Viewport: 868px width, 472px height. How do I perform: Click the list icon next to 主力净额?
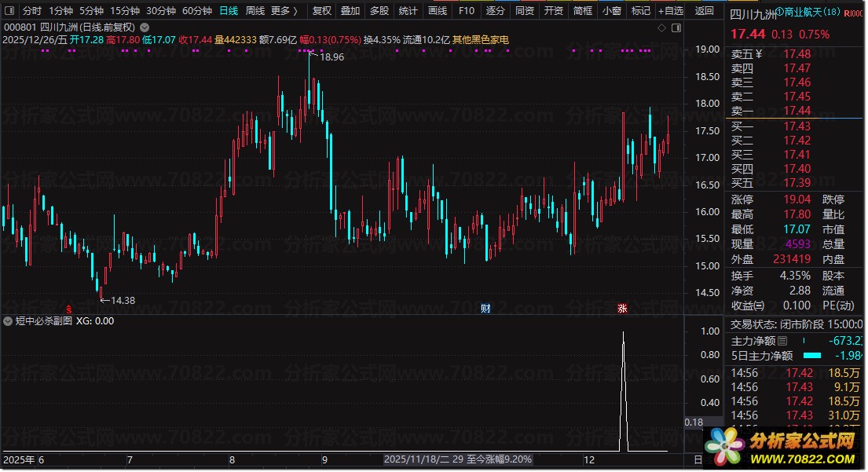pos(782,341)
